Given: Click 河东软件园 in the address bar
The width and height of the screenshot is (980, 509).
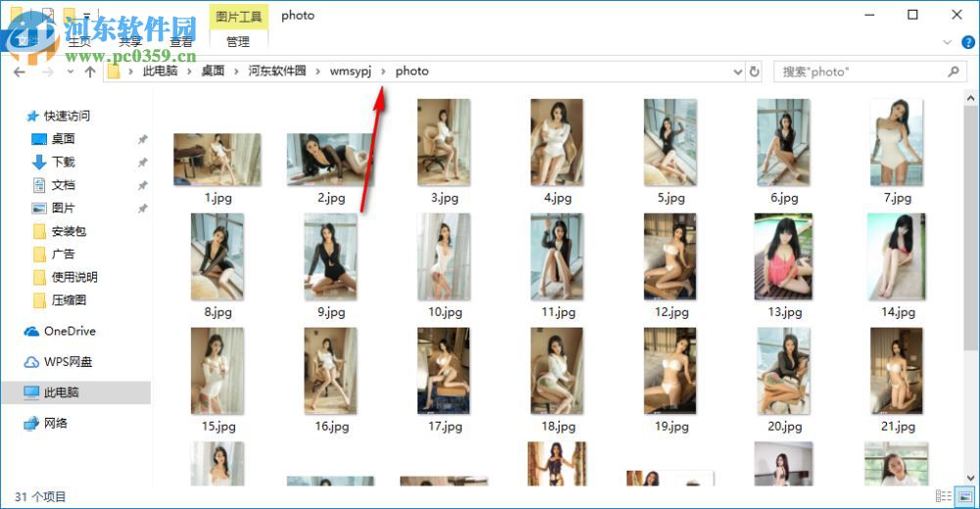Looking at the screenshot, I should (x=277, y=72).
